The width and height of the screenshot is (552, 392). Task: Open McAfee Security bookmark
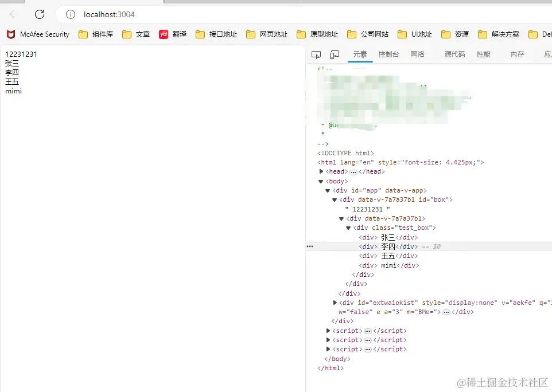[x=38, y=34]
